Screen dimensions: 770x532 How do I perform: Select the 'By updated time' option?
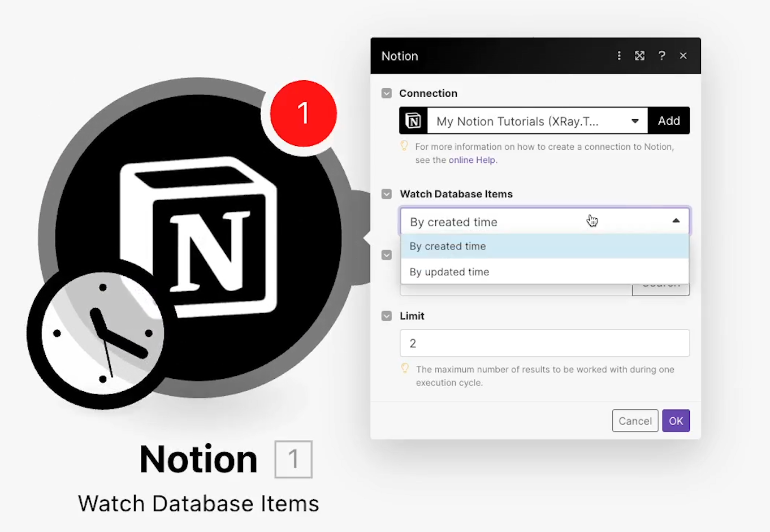click(449, 272)
